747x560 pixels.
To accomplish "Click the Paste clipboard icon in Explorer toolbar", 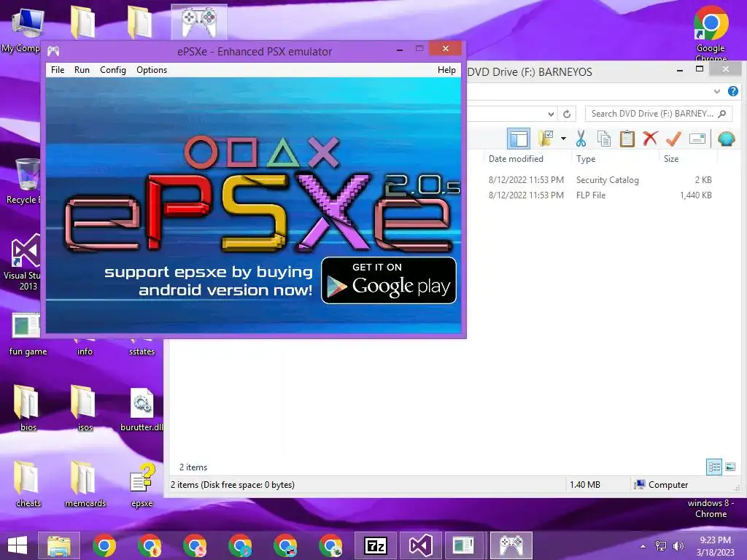I will (627, 139).
